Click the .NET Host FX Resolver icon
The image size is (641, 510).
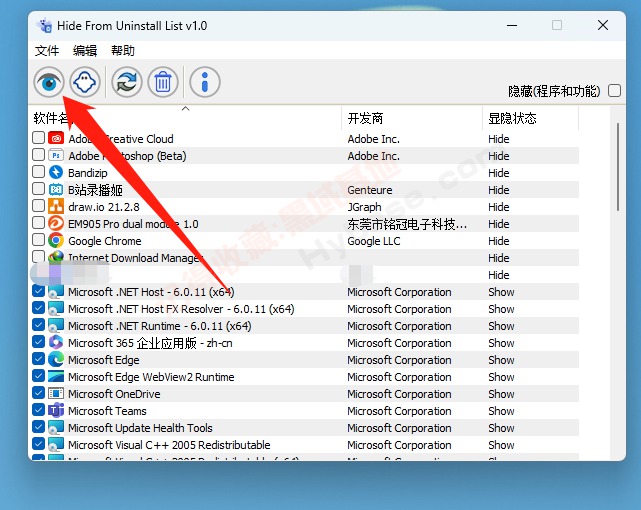(x=56, y=309)
